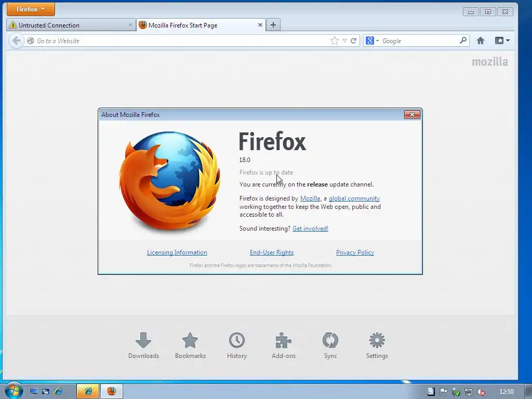Viewport: 532px width, 399px height.
Task: Open a new tab with plus button
Action: [273, 25]
